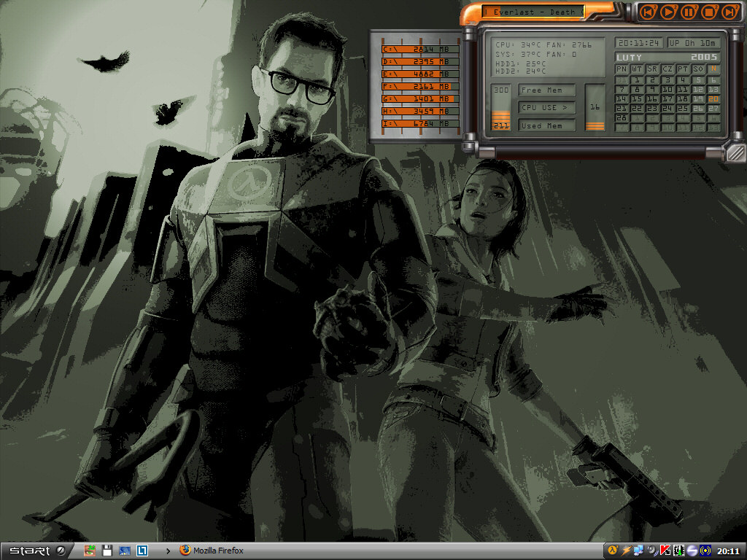Select the Used Mem button
Screen dimensions: 747x560
coord(547,125)
